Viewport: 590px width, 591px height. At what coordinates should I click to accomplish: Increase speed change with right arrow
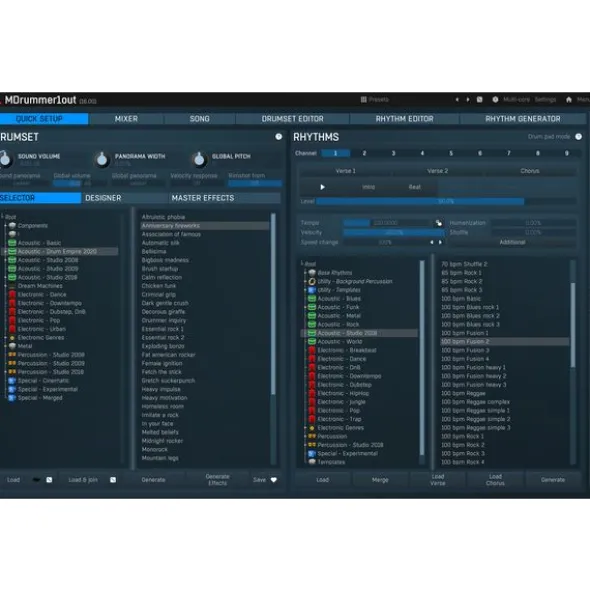tap(440, 242)
